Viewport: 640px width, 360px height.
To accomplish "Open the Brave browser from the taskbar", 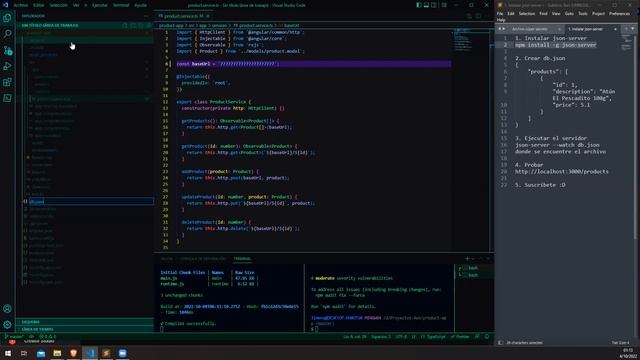I will pos(73,353).
